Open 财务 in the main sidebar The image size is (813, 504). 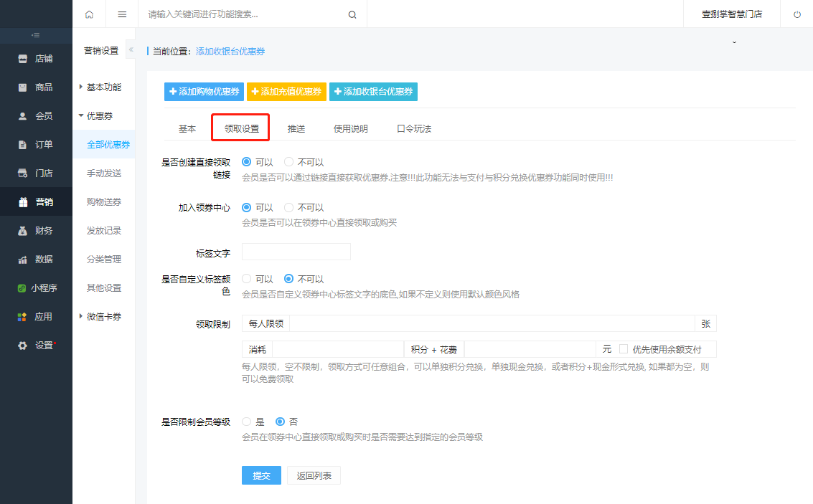36,231
